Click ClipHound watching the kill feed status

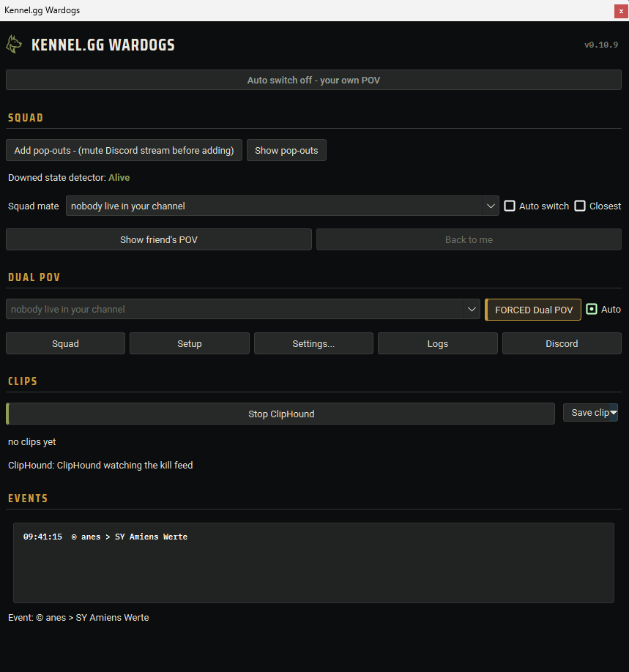pyautogui.click(x=100, y=466)
